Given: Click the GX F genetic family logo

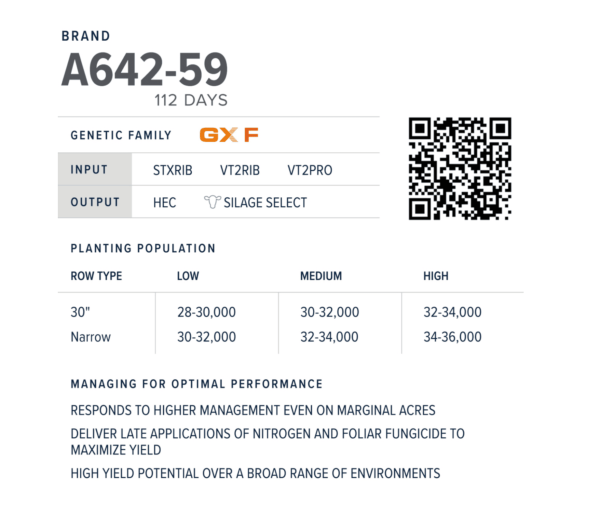Looking at the screenshot, I should 229,135.
